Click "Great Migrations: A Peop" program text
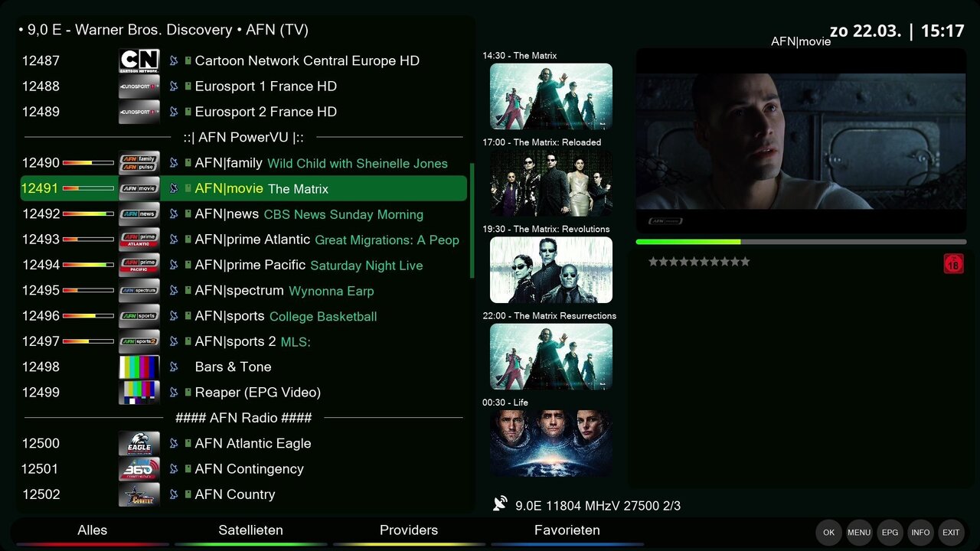Viewport: 980px width, 551px height. (387, 240)
